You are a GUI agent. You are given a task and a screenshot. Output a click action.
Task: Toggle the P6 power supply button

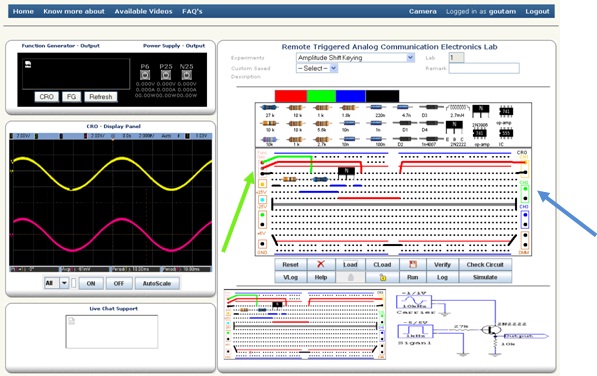click(x=145, y=75)
